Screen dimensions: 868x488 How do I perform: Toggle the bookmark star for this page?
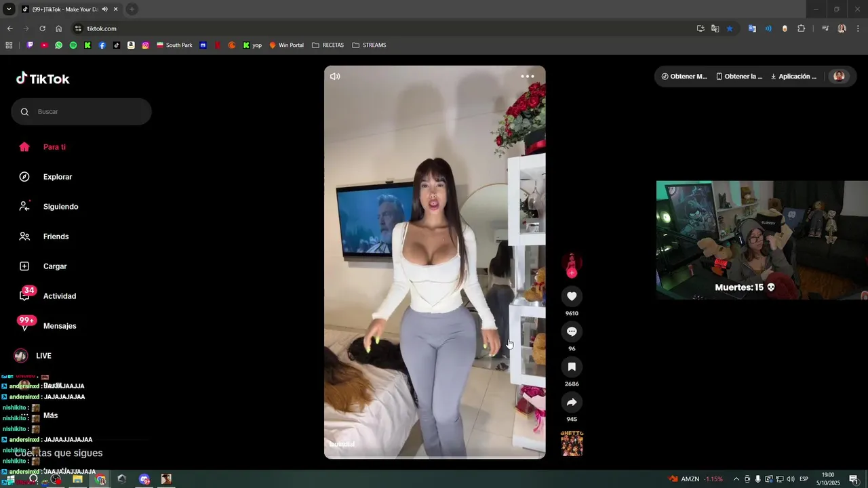pos(730,28)
